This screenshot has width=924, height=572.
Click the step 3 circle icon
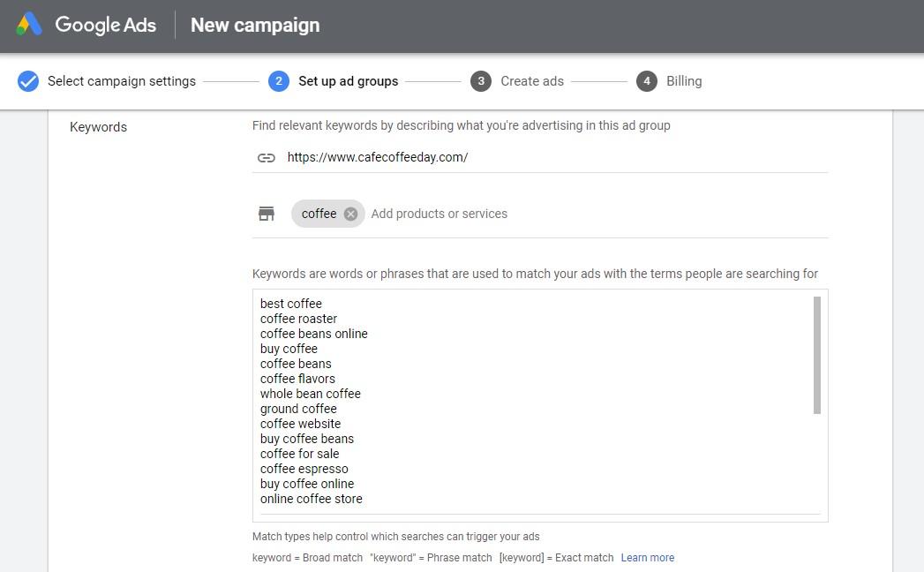coord(481,81)
